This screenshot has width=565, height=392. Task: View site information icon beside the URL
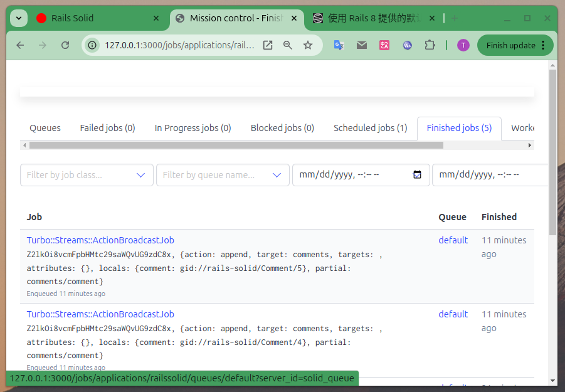pos(92,45)
